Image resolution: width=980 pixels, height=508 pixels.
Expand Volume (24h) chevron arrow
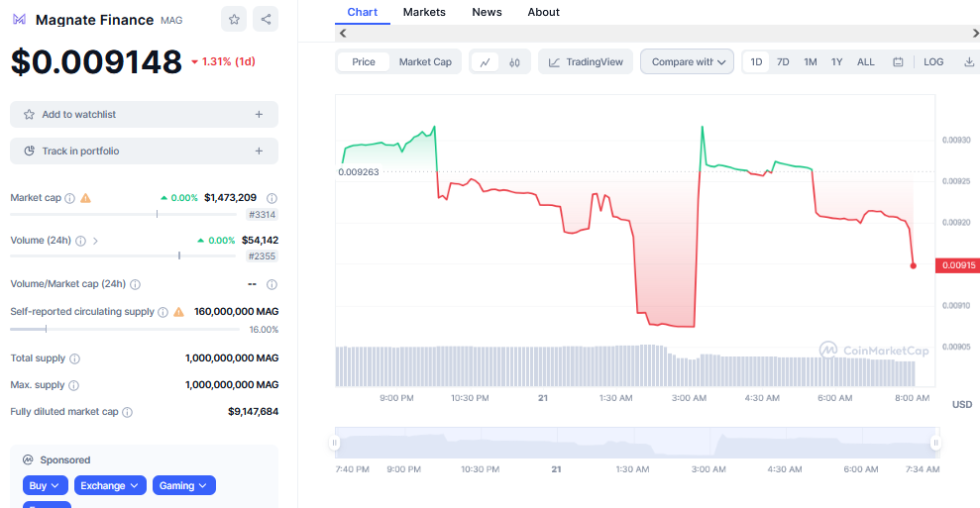click(x=96, y=241)
